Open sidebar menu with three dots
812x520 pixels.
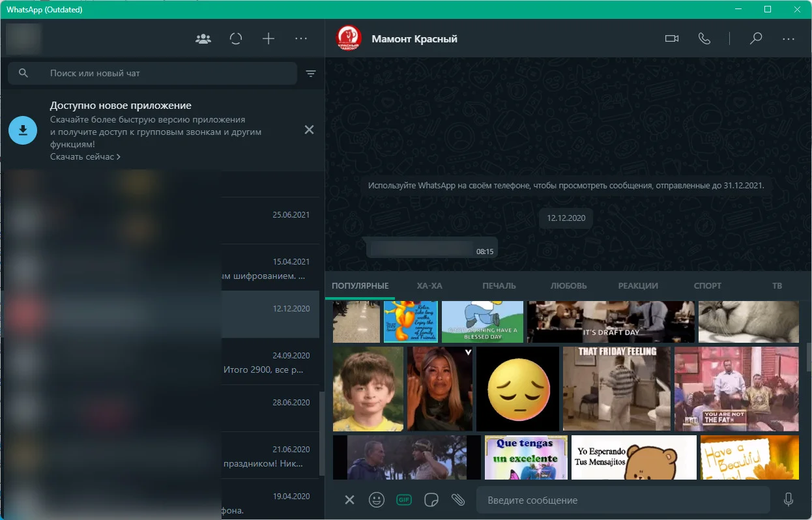tap(300, 39)
